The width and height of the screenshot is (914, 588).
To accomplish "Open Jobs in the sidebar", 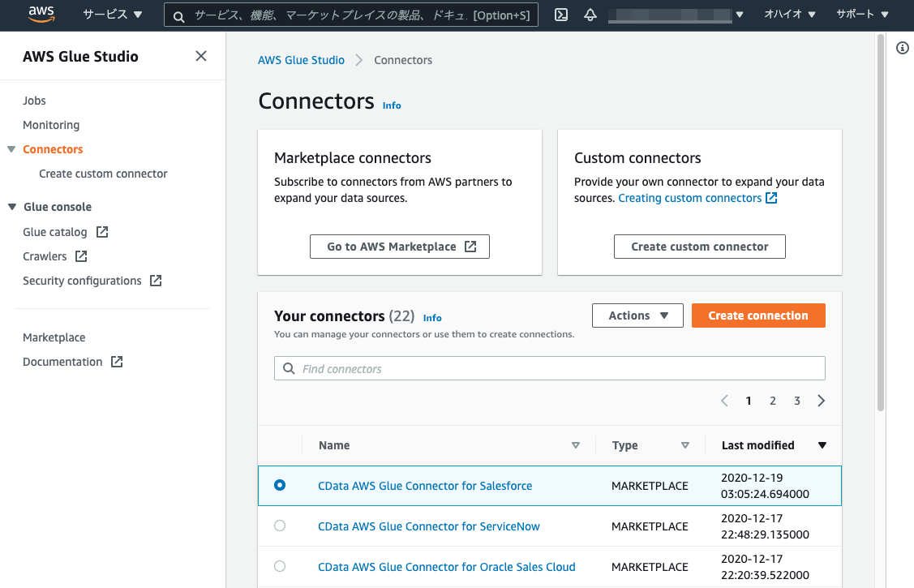I will [x=34, y=101].
